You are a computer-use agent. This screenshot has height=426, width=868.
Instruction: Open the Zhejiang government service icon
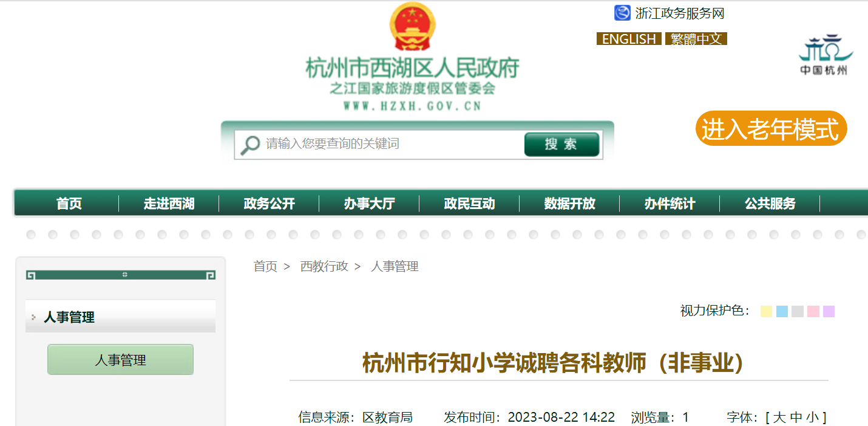click(622, 13)
